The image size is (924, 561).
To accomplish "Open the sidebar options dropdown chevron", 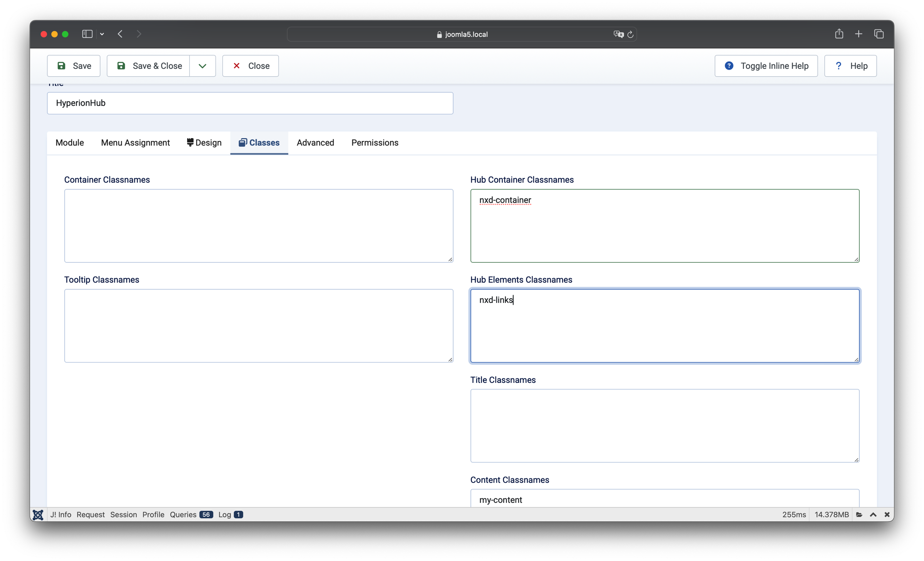I will pos(102,34).
